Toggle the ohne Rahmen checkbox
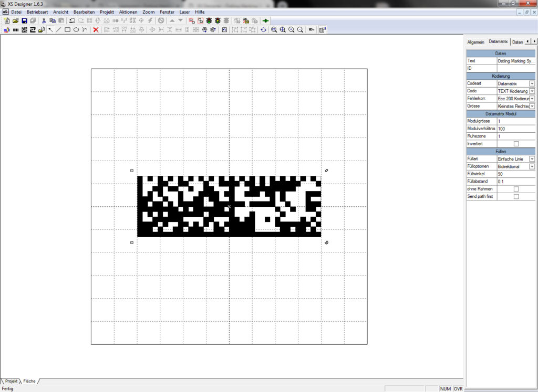 (x=516, y=189)
